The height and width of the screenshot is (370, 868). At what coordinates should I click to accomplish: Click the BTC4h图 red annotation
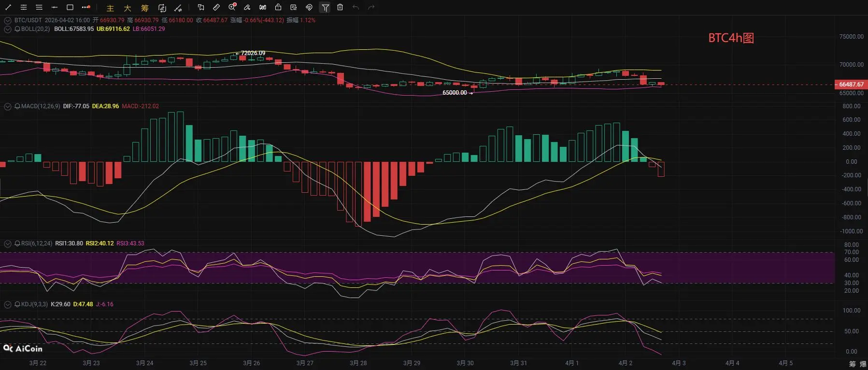point(731,38)
